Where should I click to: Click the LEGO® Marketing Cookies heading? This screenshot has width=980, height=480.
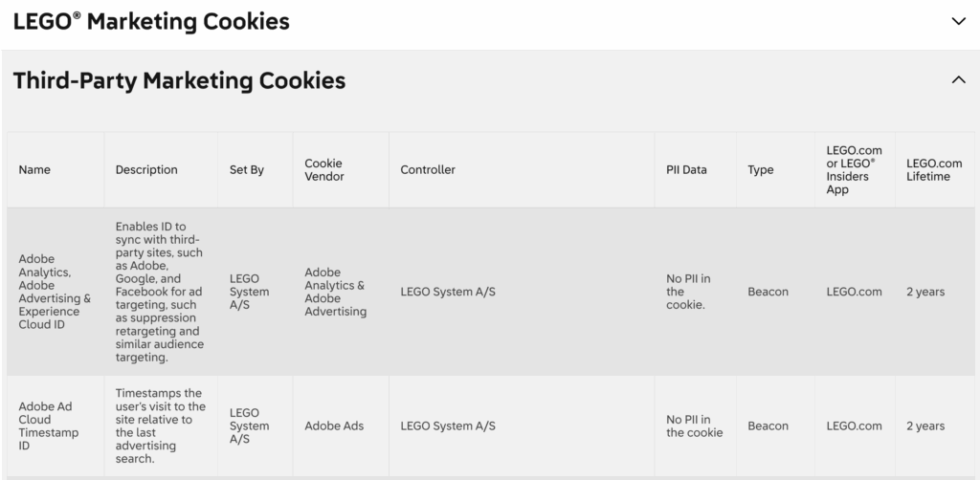point(151,21)
